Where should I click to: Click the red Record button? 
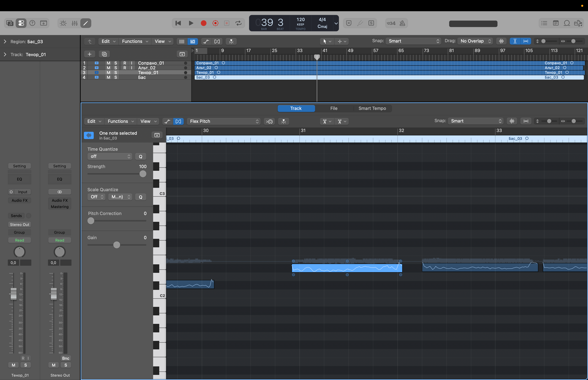[x=203, y=23]
